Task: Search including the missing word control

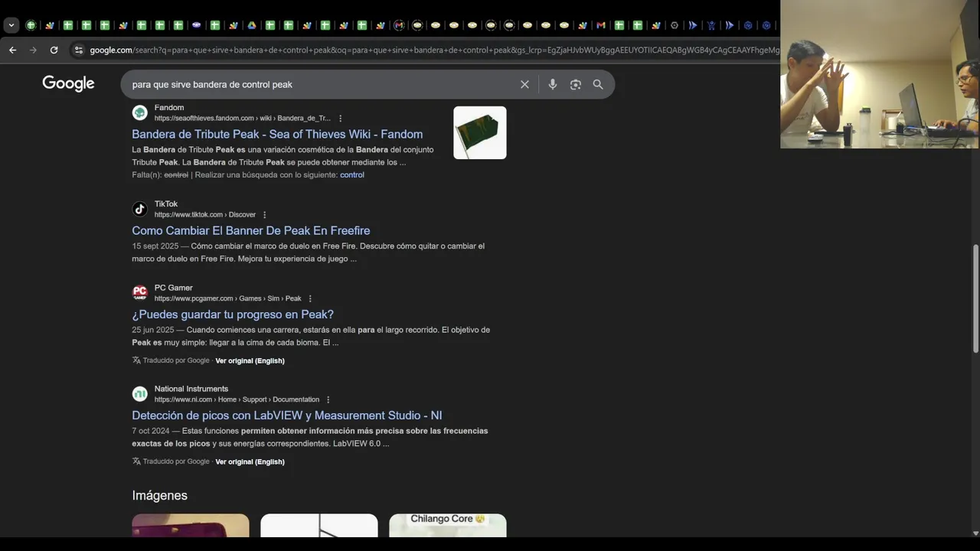Action: (x=352, y=174)
